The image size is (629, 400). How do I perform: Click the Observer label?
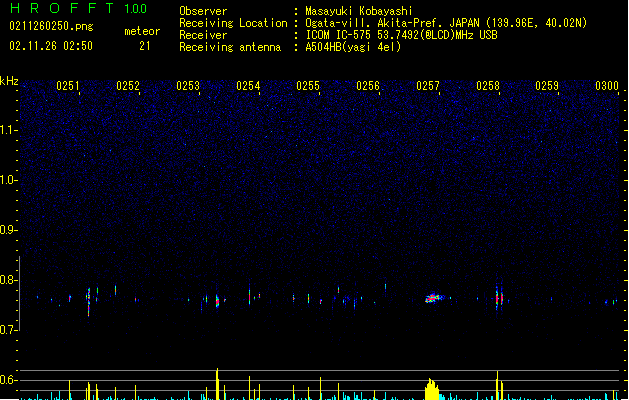pyautogui.click(x=203, y=11)
